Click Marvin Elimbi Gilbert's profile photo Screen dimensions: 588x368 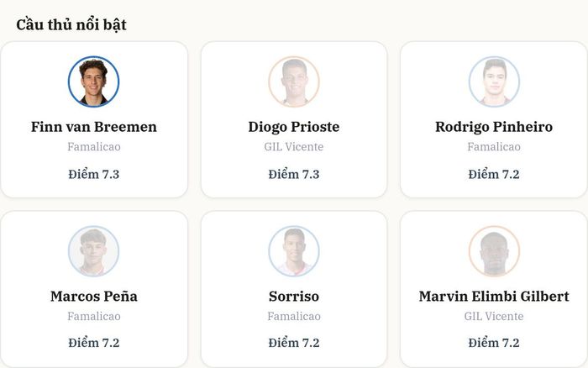pos(494,251)
